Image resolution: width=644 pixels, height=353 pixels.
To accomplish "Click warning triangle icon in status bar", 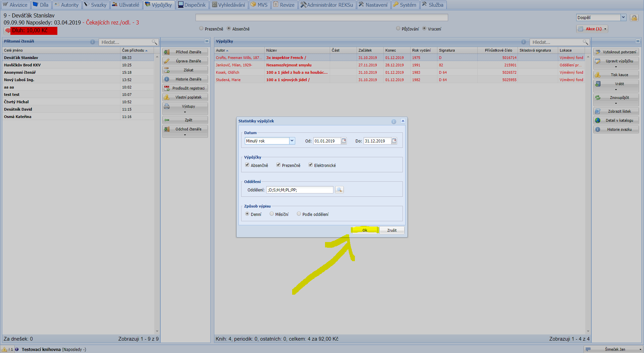I will [x=5, y=349].
